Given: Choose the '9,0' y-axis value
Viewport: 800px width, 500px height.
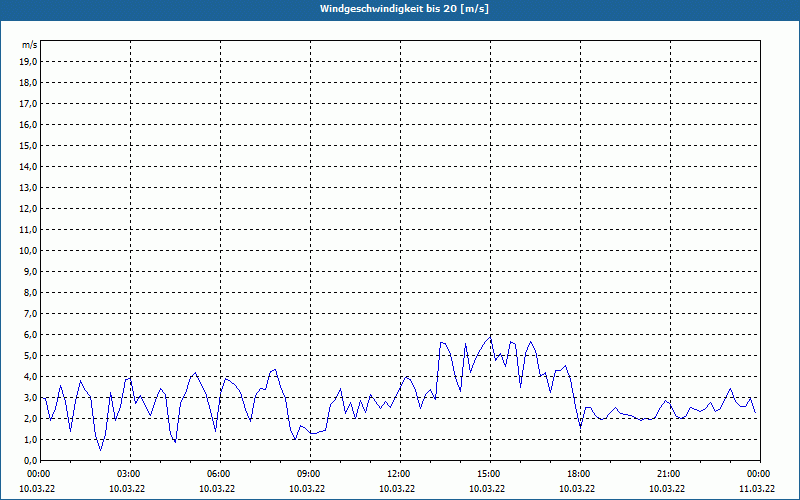Looking at the screenshot, I should click(30, 271).
